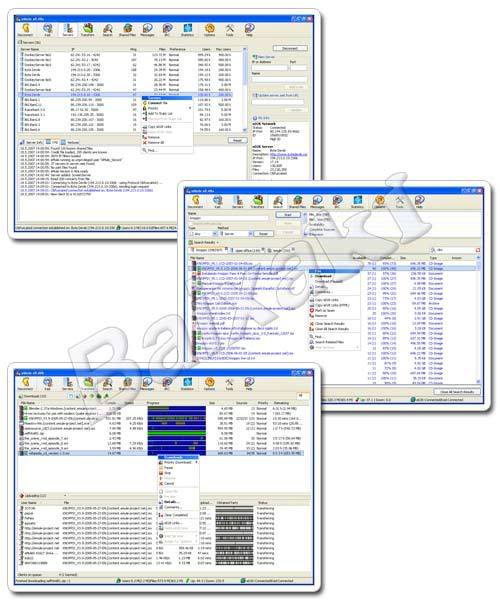Select Search icon in the Search window toolbar

(278, 202)
